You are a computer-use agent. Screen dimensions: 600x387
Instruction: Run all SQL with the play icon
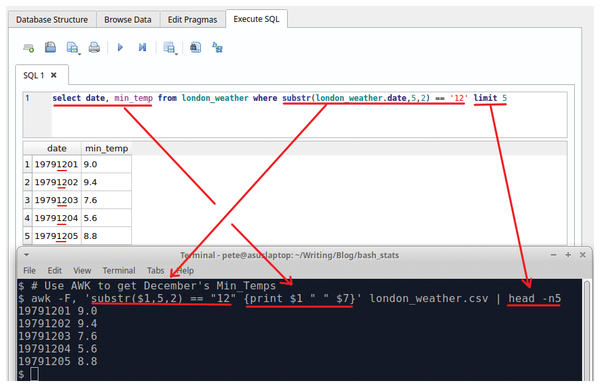click(120, 47)
